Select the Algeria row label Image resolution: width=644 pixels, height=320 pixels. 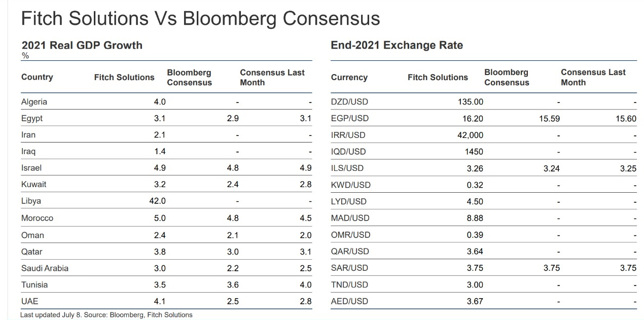point(34,101)
